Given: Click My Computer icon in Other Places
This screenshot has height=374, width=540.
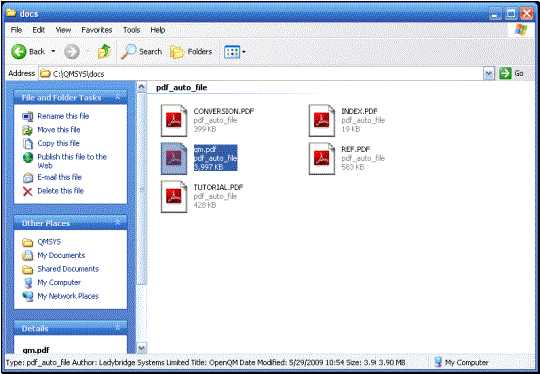Looking at the screenshot, I should [28, 283].
